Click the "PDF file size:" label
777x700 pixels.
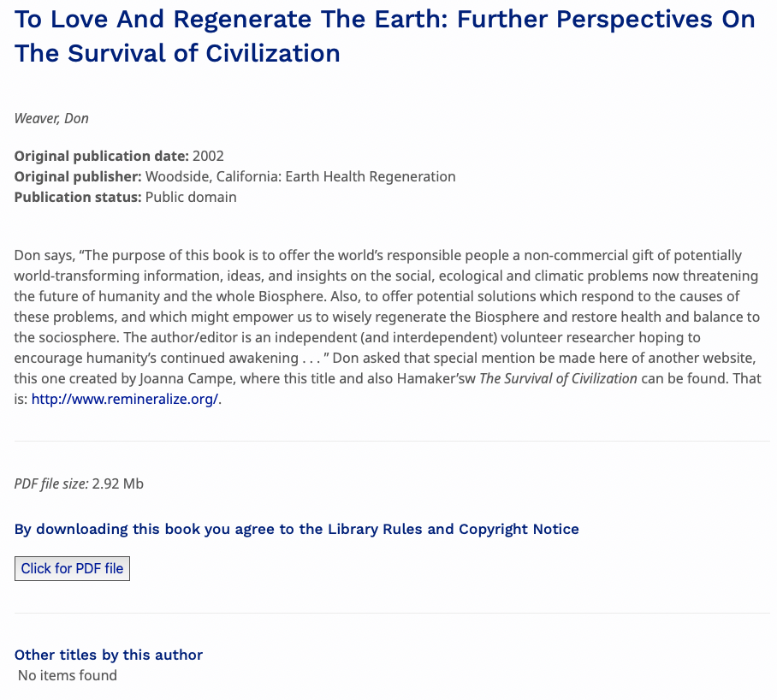51,483
